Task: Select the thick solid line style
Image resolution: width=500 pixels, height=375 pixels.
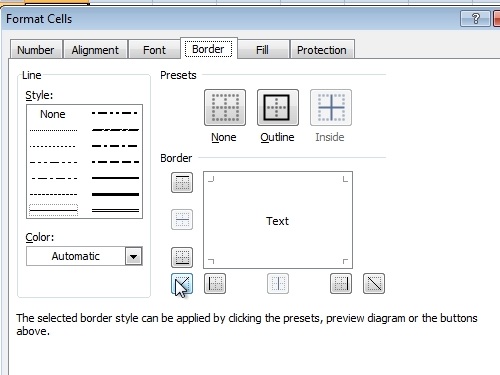Action: pyautogui.click(x=115, y=194)
